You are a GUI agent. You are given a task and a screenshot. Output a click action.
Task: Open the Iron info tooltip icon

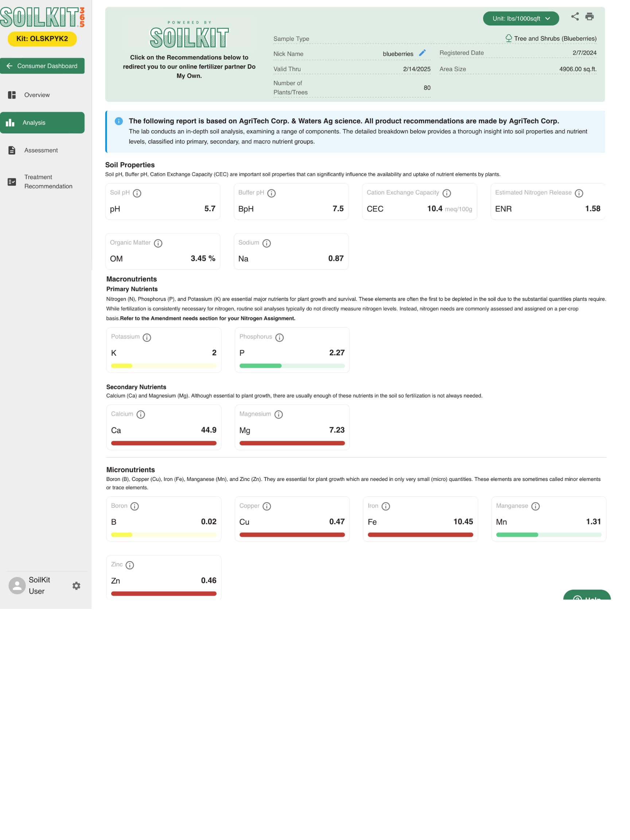click(x=386, y=506)
